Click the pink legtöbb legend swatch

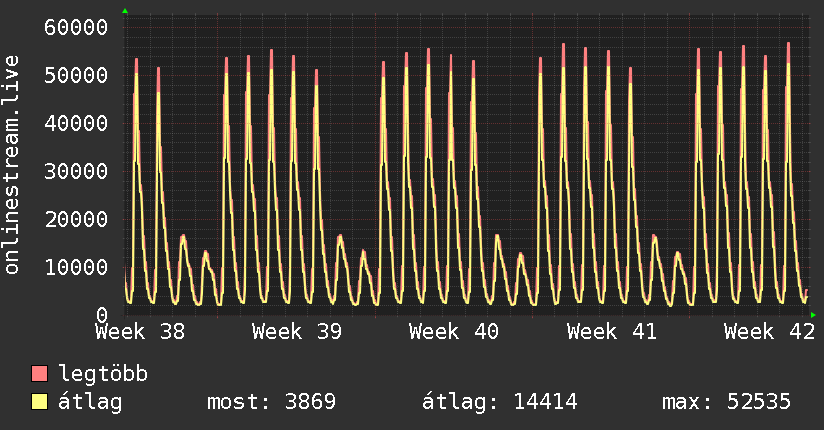click(x=39, y=373)
